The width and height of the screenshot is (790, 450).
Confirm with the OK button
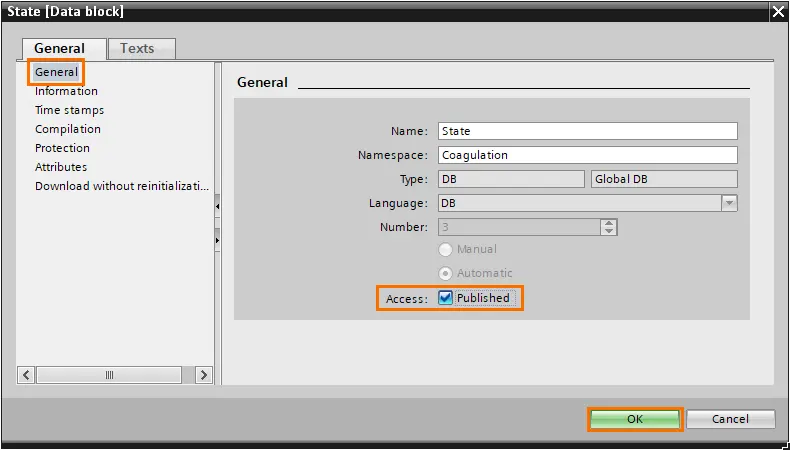click(x=635, y=419)
